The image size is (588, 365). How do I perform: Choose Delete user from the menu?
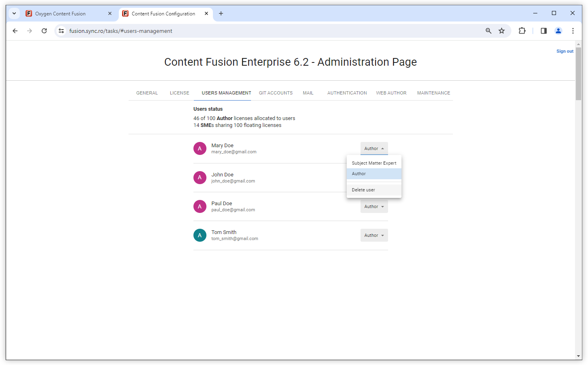374,190
